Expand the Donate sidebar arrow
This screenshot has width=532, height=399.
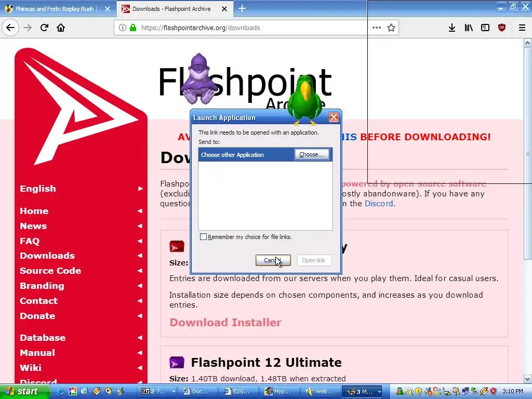click(x=140, y=316)
